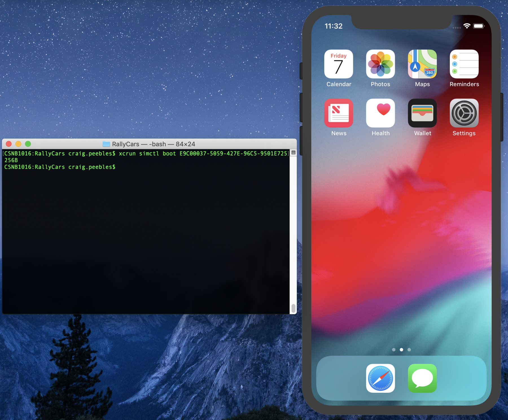Open iOS Settings app
This screenshot has width=508, height=420.
click(x=464, y=113)
